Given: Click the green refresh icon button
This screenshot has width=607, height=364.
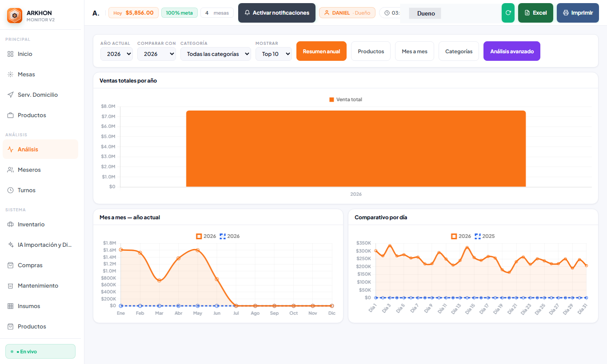Looking at the screenshot, I should coord(508,13).
